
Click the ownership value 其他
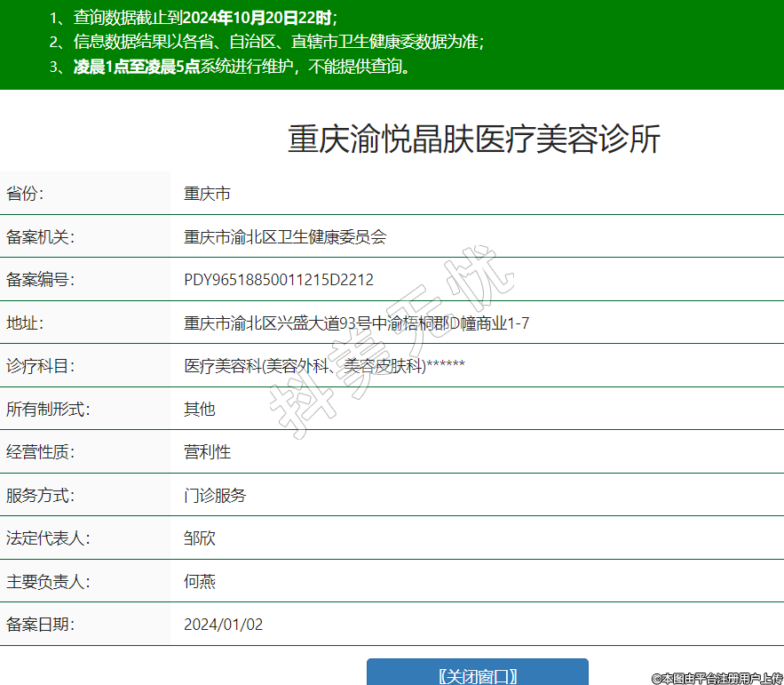pos(199,410)
